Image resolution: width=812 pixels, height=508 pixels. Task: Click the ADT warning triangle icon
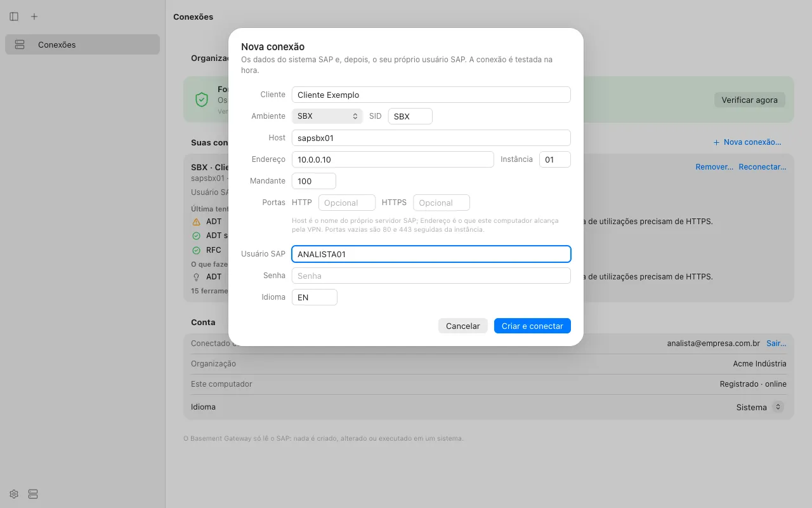point(196,222)
